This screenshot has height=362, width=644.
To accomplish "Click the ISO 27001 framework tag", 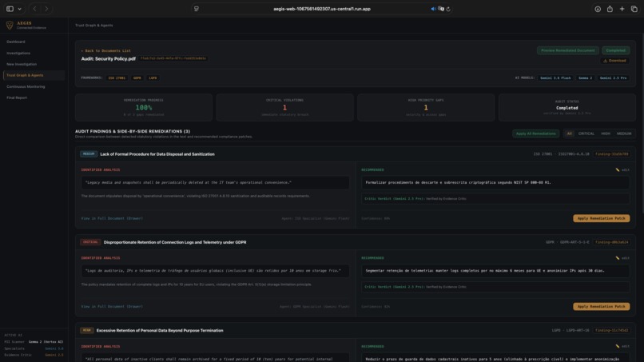I will [117, 78].
